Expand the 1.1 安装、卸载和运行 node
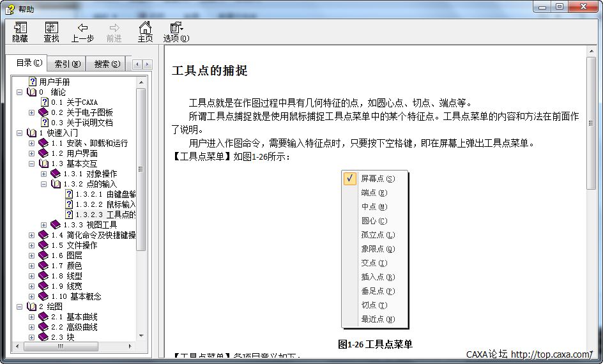The height and width of the screenshot is (364, 603). [31, 144]
